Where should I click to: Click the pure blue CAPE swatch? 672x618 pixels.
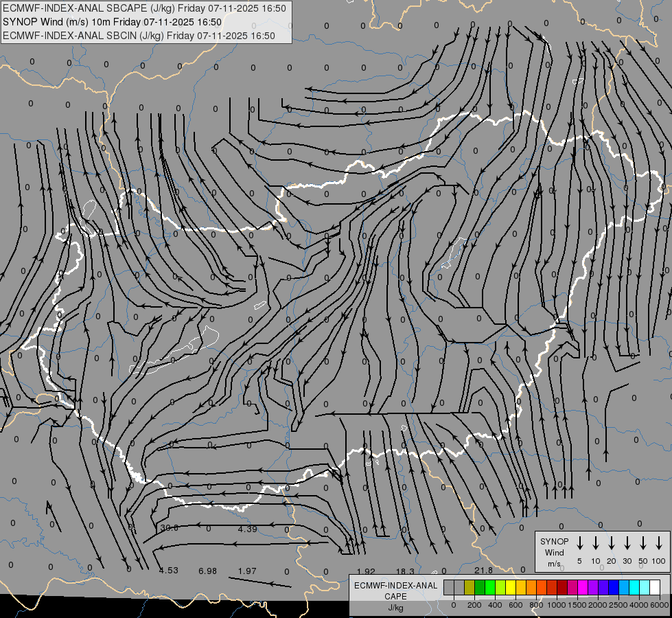[x=614, y=587]
